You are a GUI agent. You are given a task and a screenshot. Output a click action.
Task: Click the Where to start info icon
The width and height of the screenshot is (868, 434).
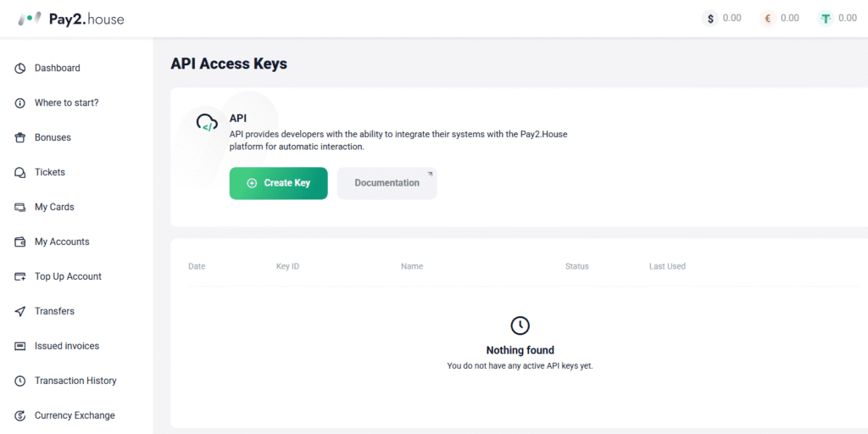[20, 103]
